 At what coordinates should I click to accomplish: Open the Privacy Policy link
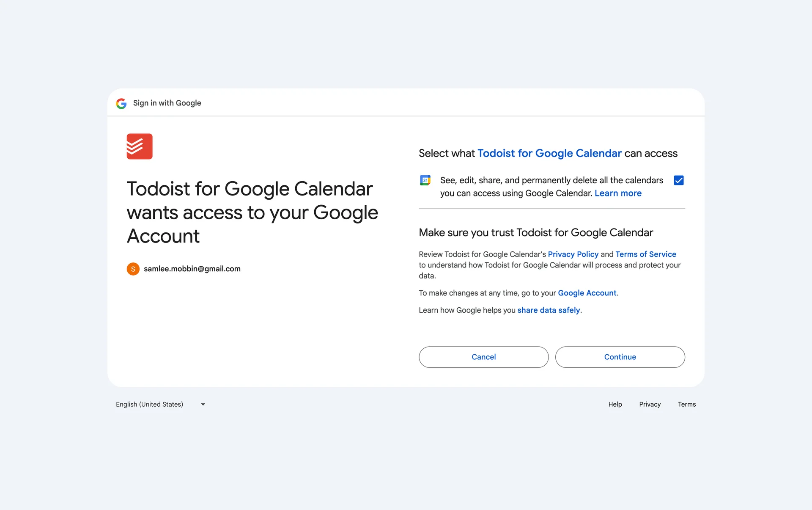pos(573,254)
